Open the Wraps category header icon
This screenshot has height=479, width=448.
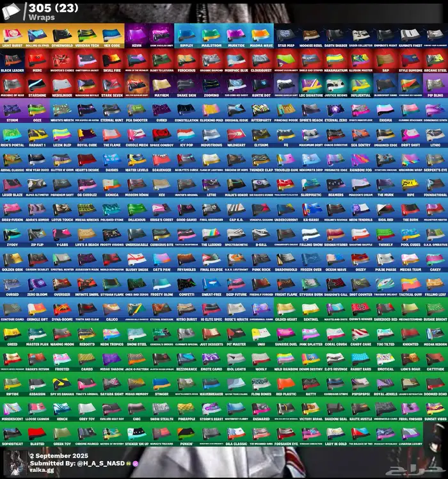pos(11,12)
